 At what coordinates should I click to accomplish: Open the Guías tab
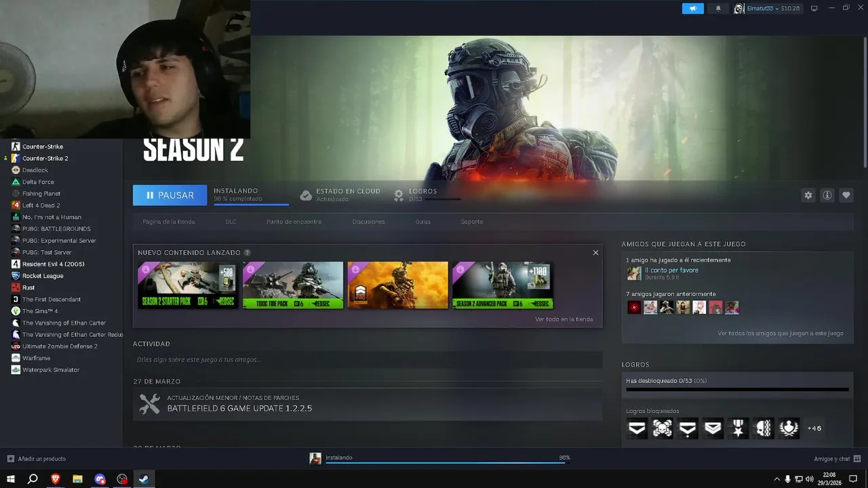point(423,222)
